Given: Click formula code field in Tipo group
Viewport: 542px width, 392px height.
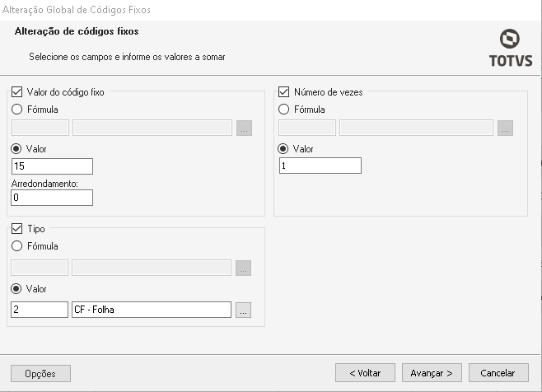Looking at the screenshot, I should pyautogui.click(x=40, y=268).
